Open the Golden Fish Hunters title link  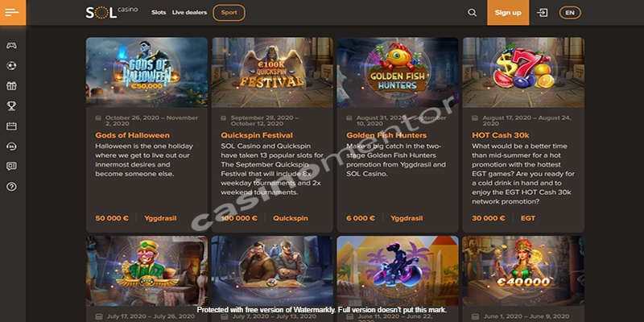coord(386,135)
